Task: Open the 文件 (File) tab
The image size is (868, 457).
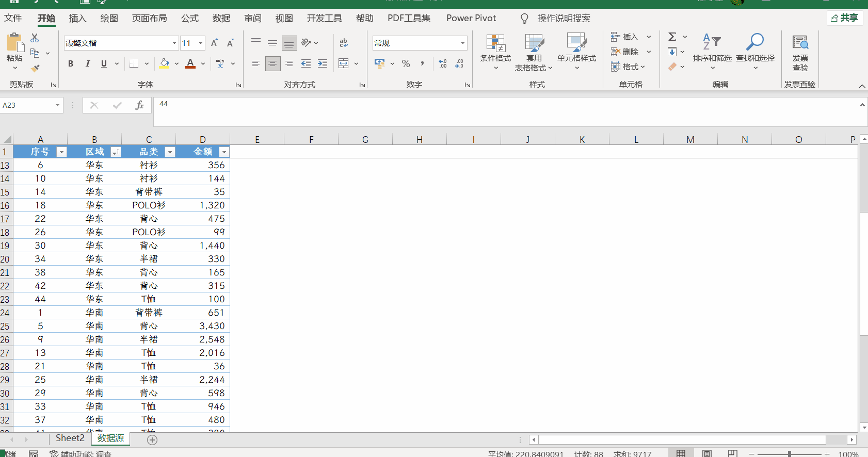Action: (13, 19)
